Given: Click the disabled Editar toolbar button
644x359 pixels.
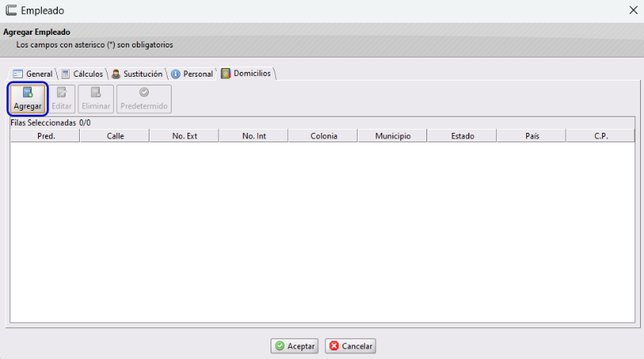Looking at the screenshot, I should tap(62, 99).
